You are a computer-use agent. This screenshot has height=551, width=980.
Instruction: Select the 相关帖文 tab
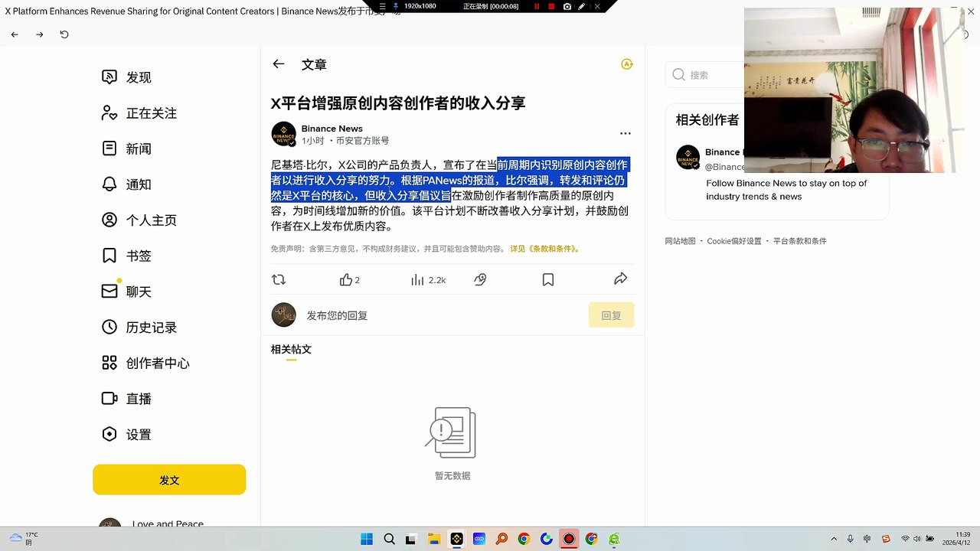coord(291,350)
